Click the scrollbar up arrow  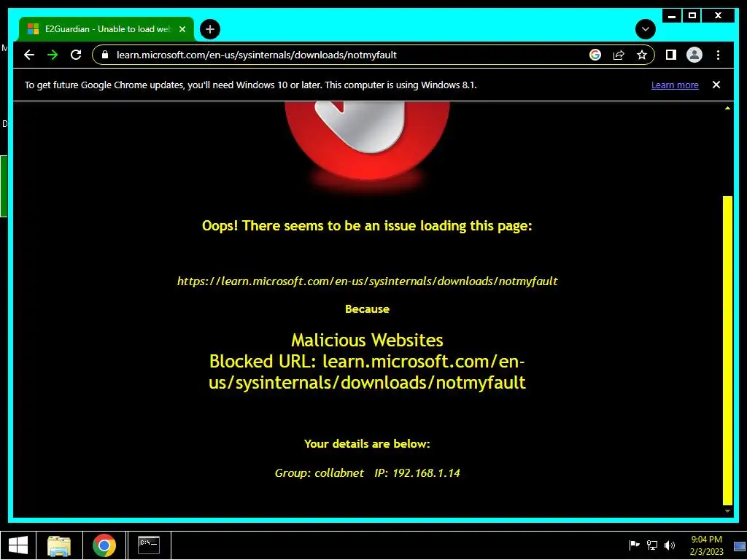[x=727, y=108]
